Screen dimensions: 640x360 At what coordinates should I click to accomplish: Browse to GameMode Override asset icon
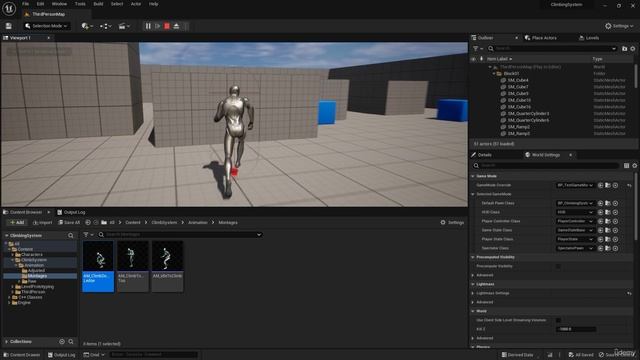coord(608,185)
